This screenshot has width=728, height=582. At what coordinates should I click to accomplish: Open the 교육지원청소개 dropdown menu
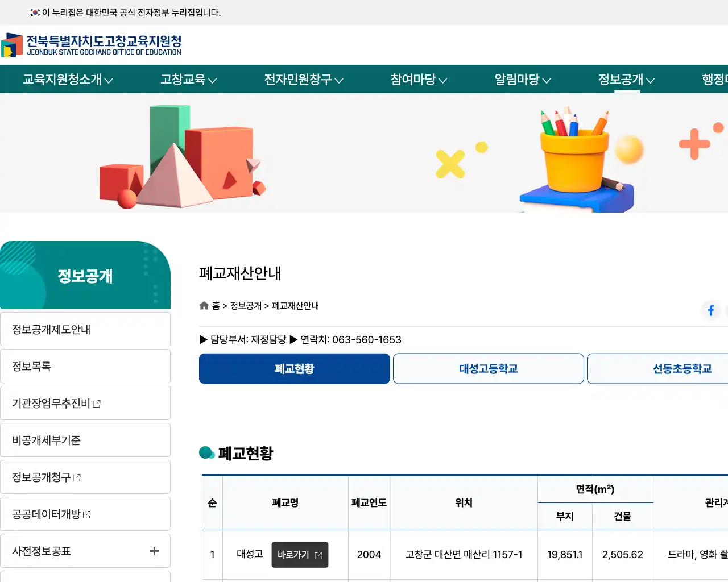point(66,80)
